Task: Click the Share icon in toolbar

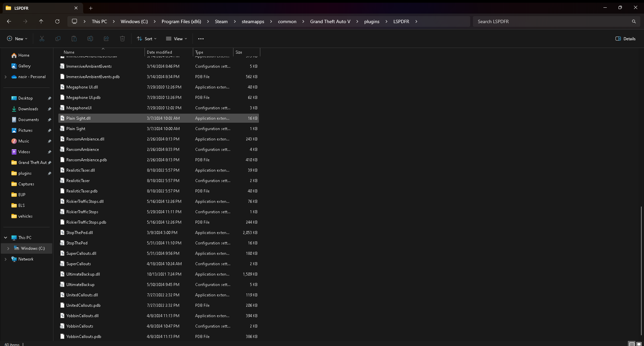Action: (x=106, y=39)
